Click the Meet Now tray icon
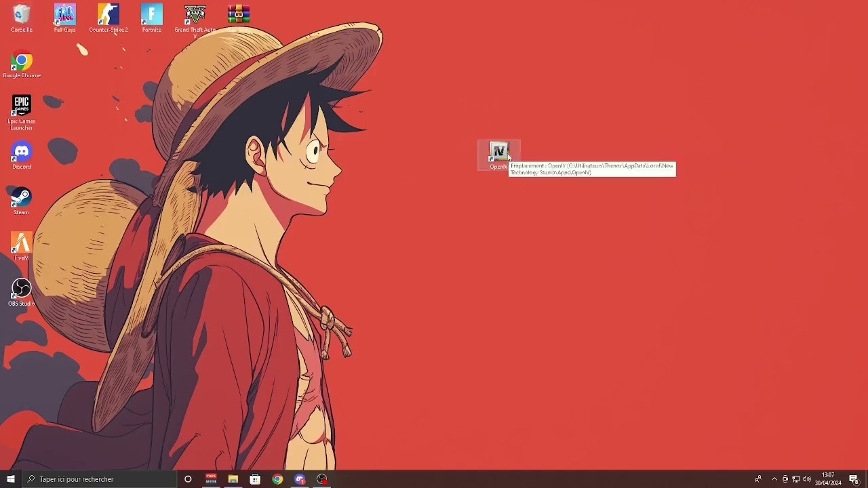 (x=785, y=479)
